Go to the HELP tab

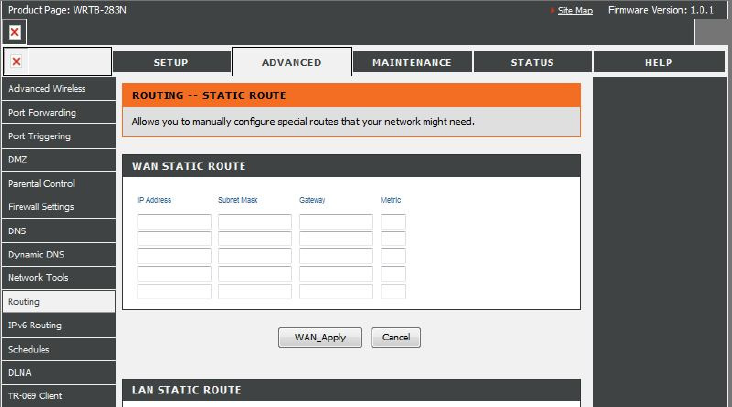(659, 63)
